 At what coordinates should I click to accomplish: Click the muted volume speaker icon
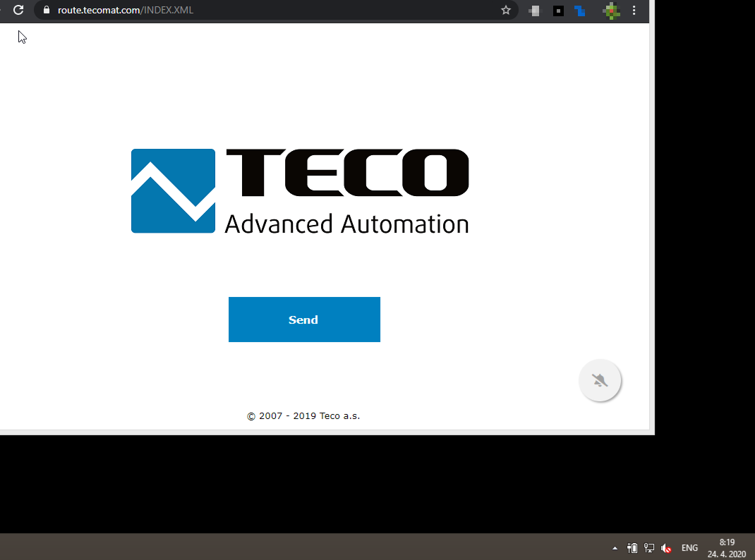point(666,548)
